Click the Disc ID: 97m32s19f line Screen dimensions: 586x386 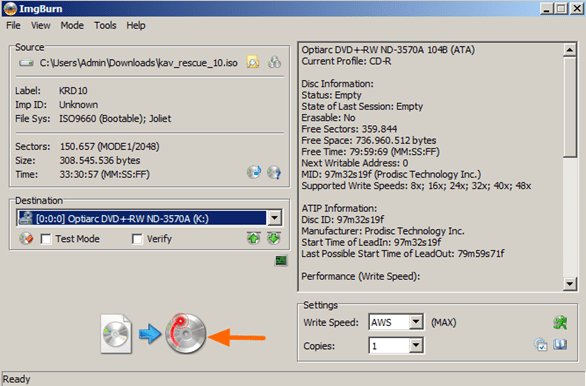[343, 220]
